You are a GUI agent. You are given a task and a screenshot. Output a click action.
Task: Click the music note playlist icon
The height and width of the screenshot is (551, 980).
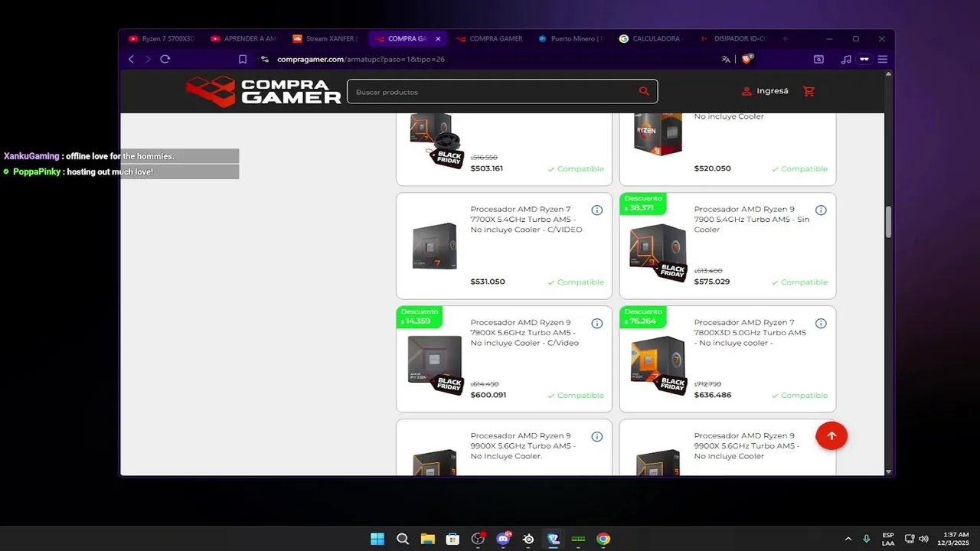tap(846, 59)
